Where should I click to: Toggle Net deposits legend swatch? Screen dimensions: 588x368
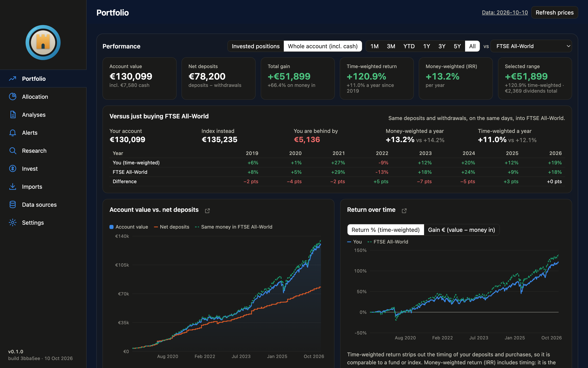click(156, 227)
